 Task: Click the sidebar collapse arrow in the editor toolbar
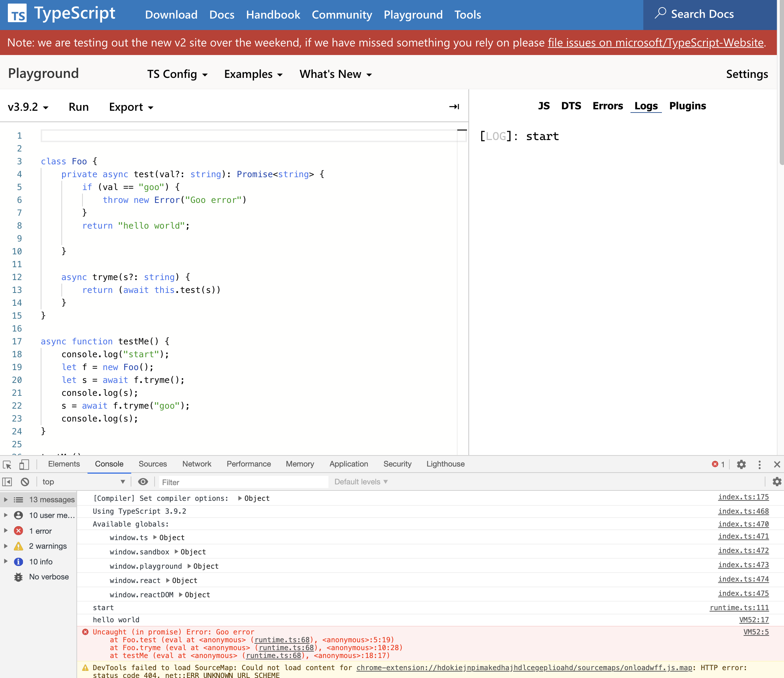point(454,107)
